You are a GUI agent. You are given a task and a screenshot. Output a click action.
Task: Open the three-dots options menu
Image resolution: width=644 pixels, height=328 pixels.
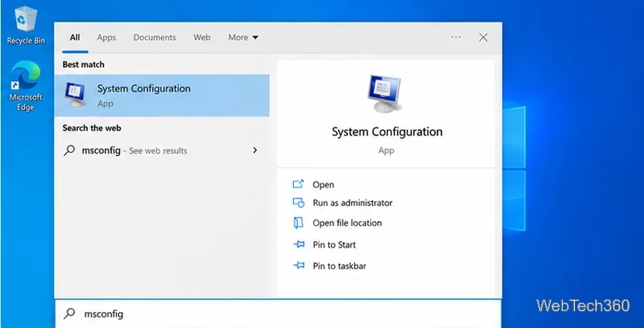click(456, 37)
